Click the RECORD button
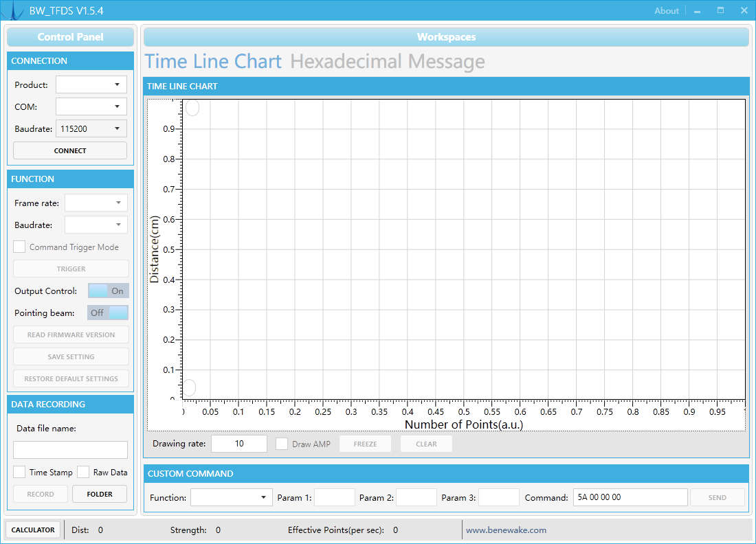 pos(41,494)
